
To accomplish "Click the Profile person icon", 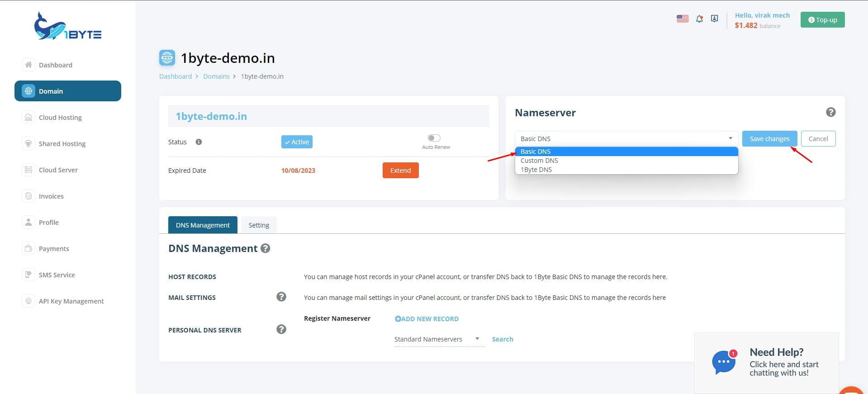I will point(28,222).
